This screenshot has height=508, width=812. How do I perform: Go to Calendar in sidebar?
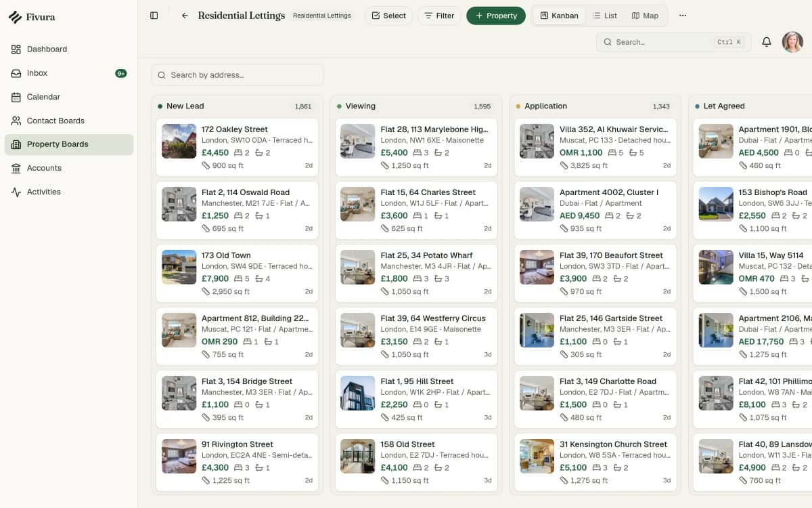(69, 97)
